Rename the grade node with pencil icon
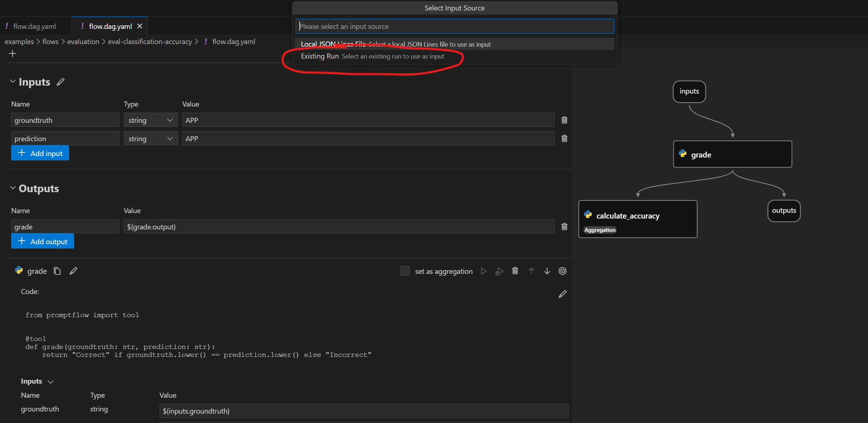The image size is (868, 423). [x=74, y=271]
